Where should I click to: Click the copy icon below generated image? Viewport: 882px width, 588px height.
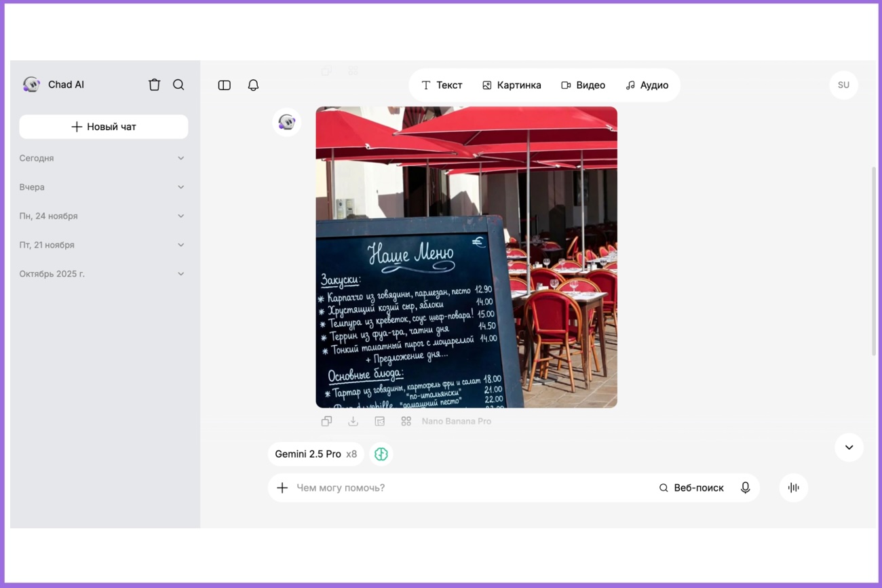[326, 421]
